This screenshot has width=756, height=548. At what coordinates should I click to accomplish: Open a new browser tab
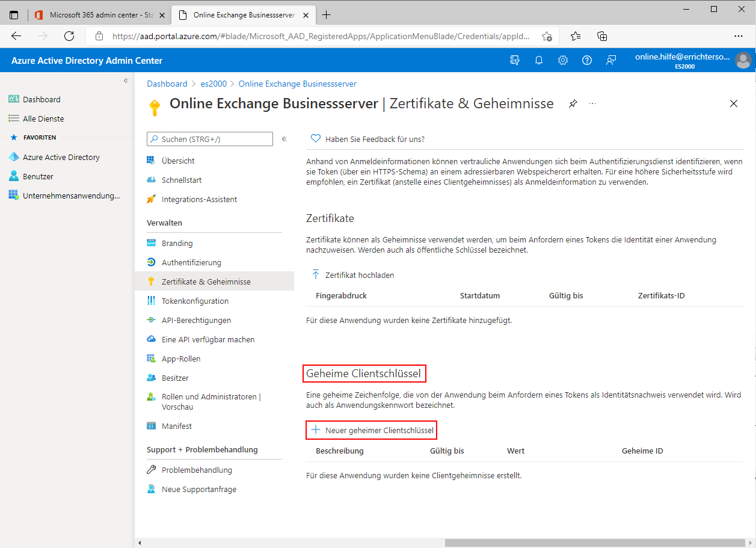(326, 15)
